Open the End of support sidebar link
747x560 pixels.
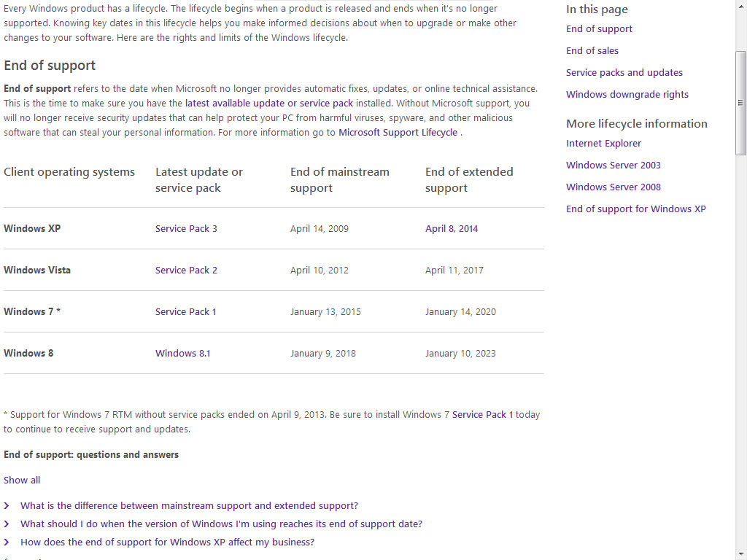click(x=599, y=29)
